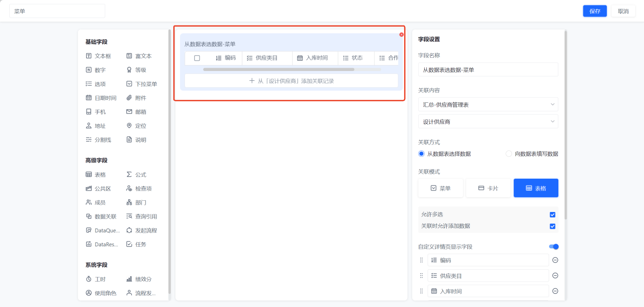Add the 附件 attachment field

pos(137,98)
